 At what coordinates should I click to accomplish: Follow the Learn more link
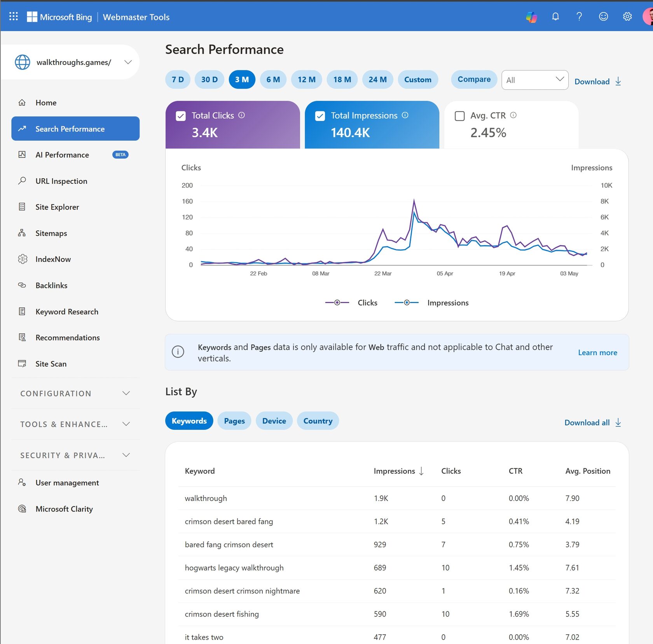[597, 353]
